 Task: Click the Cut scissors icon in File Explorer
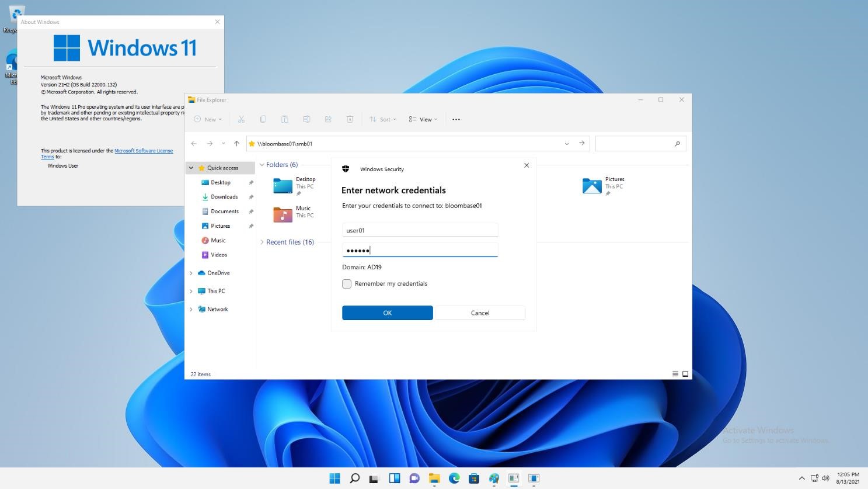point(241,119)
